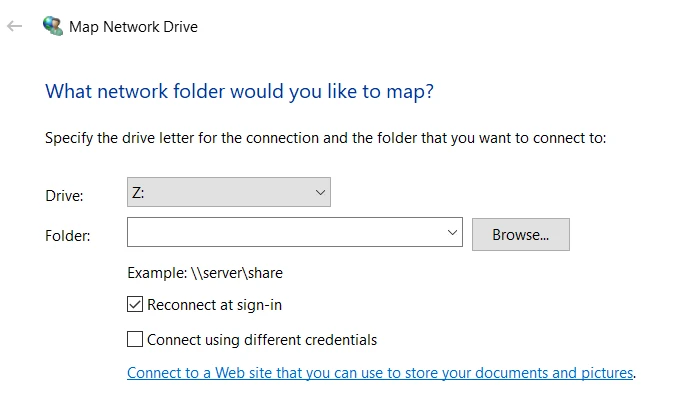Select the Z: value in Drive box
The width and height of the screenshot is (679, 404).
138,192
